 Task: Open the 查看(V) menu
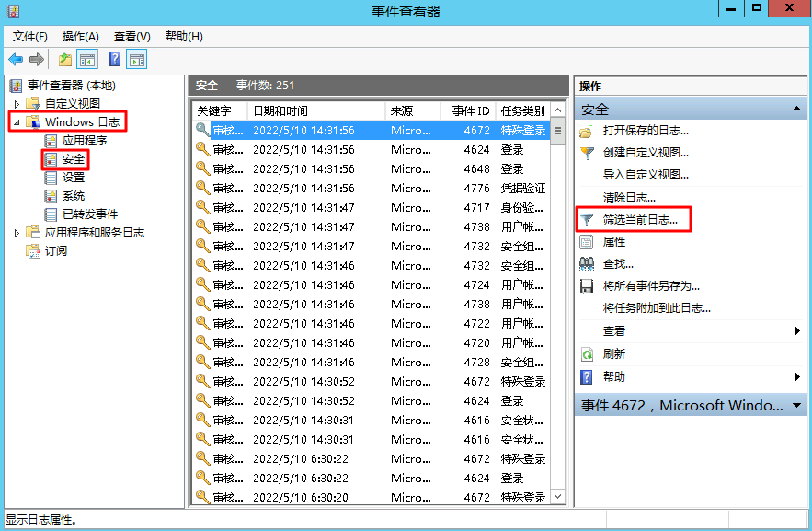132,36
